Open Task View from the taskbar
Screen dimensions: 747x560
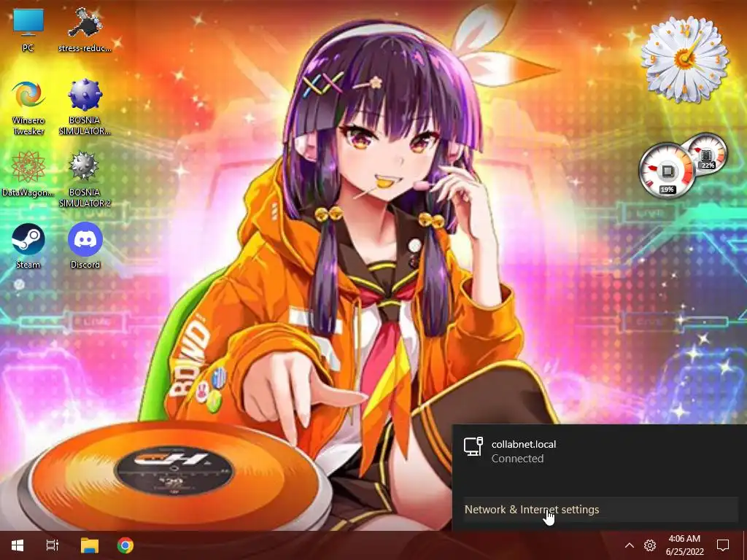click(x=53, y=545)
